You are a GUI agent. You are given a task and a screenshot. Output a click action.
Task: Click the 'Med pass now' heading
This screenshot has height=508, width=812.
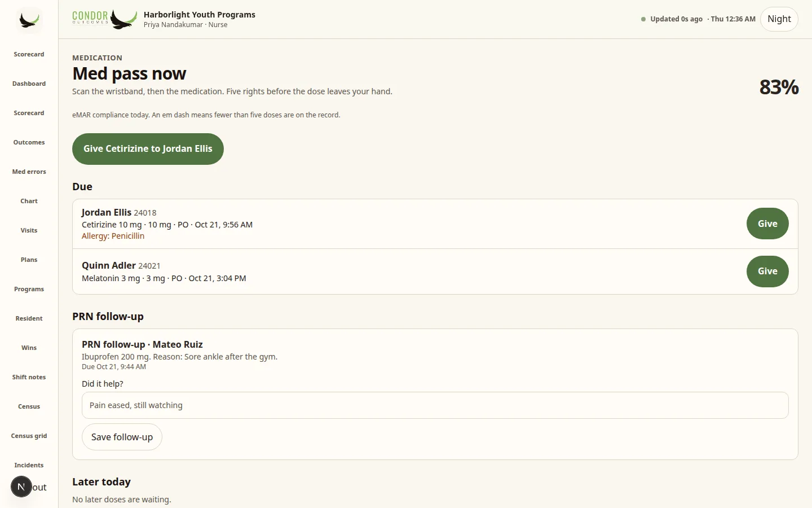129,73
